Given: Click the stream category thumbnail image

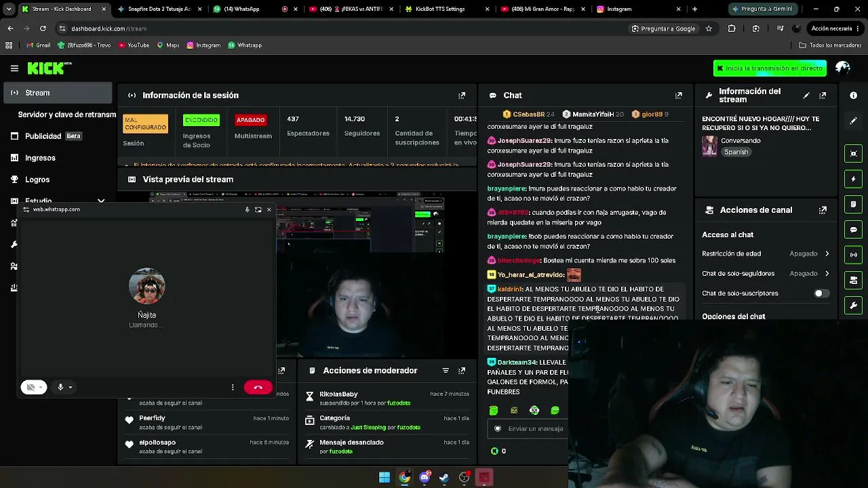Looking at the screenshot, I should (x=709, y=146).
